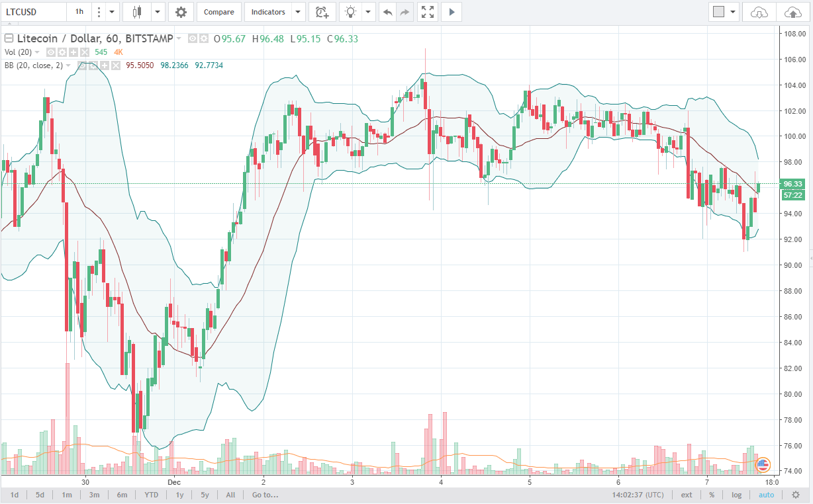Select the All time range

tap(230, 495)
